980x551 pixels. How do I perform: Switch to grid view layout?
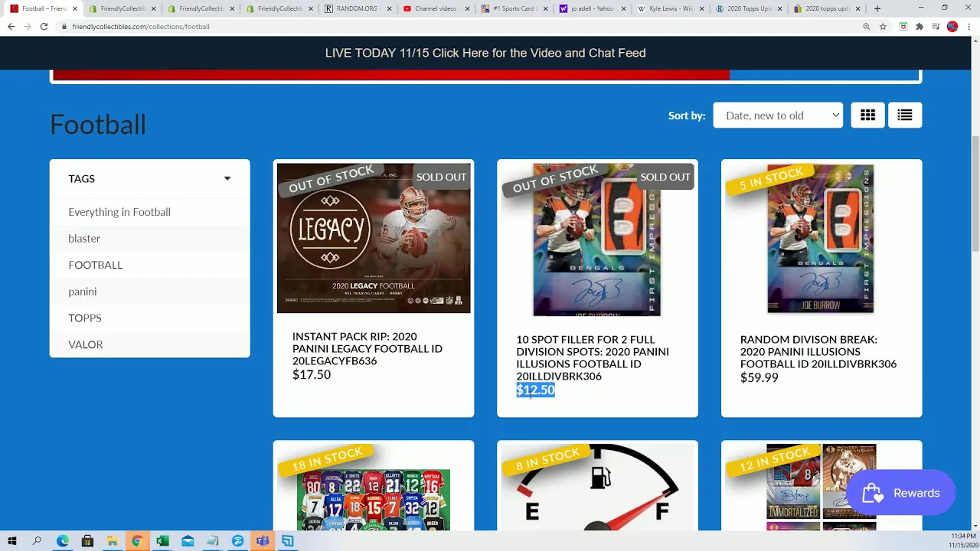[x=867, y=115]
